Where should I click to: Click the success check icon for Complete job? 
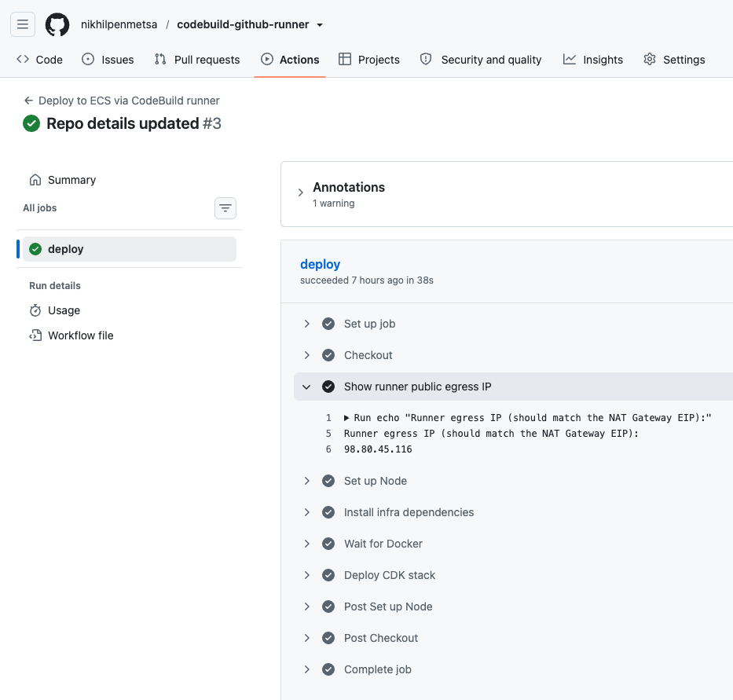[328, 669]
